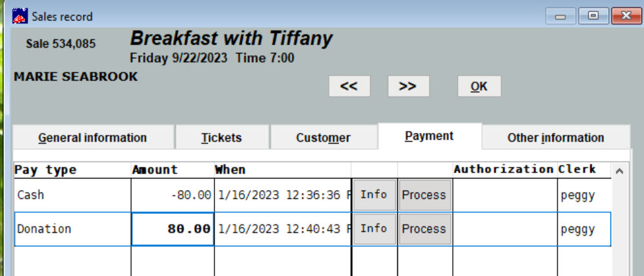
Task: Click Info button for Cash payment
Action: click(x=374, y=195)
